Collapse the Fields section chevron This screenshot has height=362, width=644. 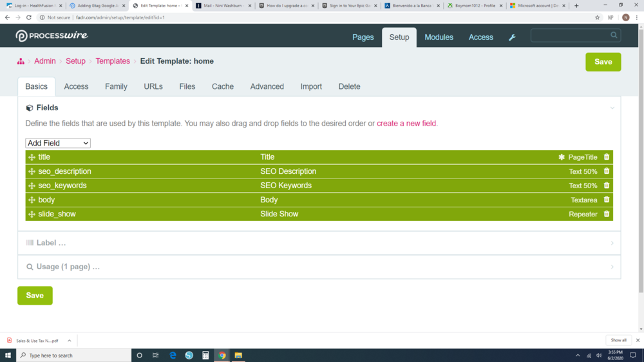612,108
